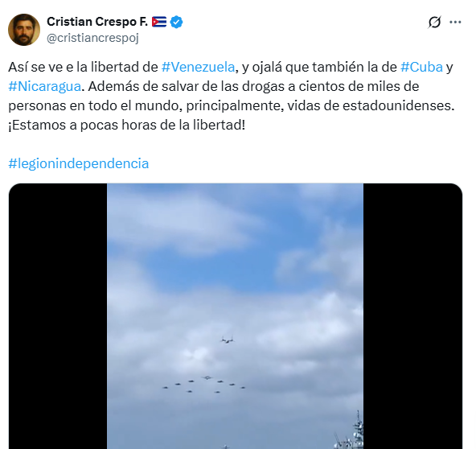Click the tweet body text to expand post
This screenshot has width=476, height=449.
[x=232, y=96]
